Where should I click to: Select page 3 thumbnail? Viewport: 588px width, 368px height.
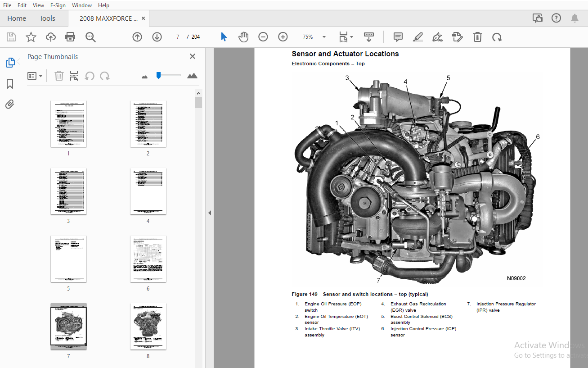[x=68, y=191]
